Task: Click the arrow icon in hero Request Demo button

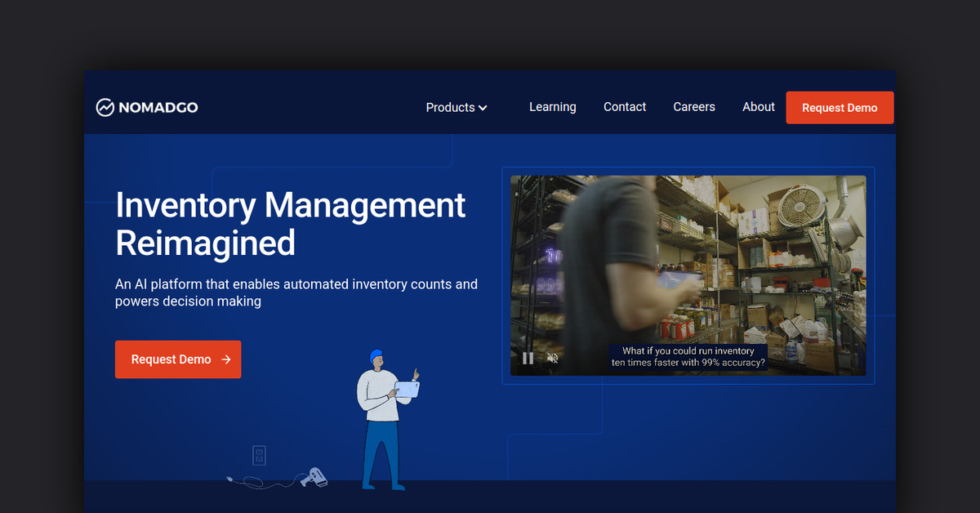Action: click(226, 359)
